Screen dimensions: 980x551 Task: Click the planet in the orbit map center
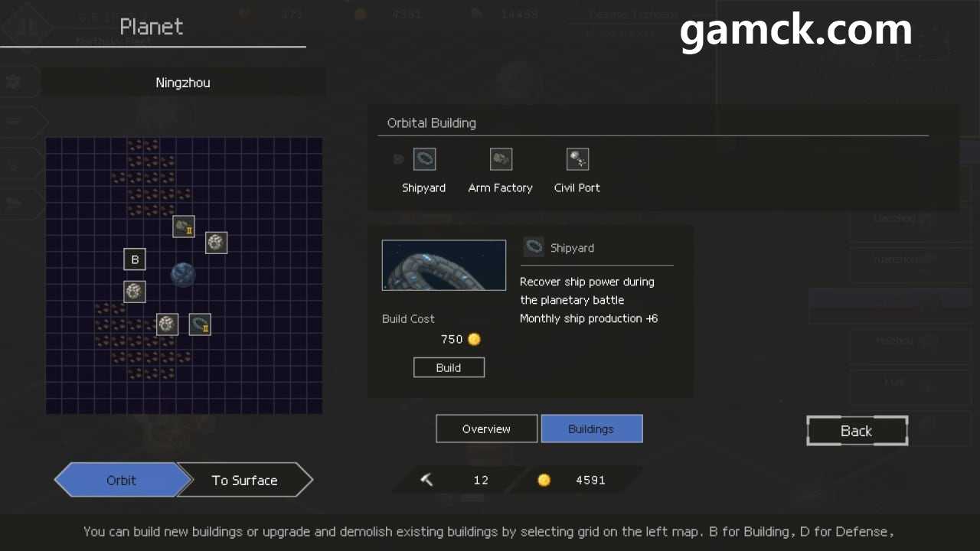click(x=183, y=275)
